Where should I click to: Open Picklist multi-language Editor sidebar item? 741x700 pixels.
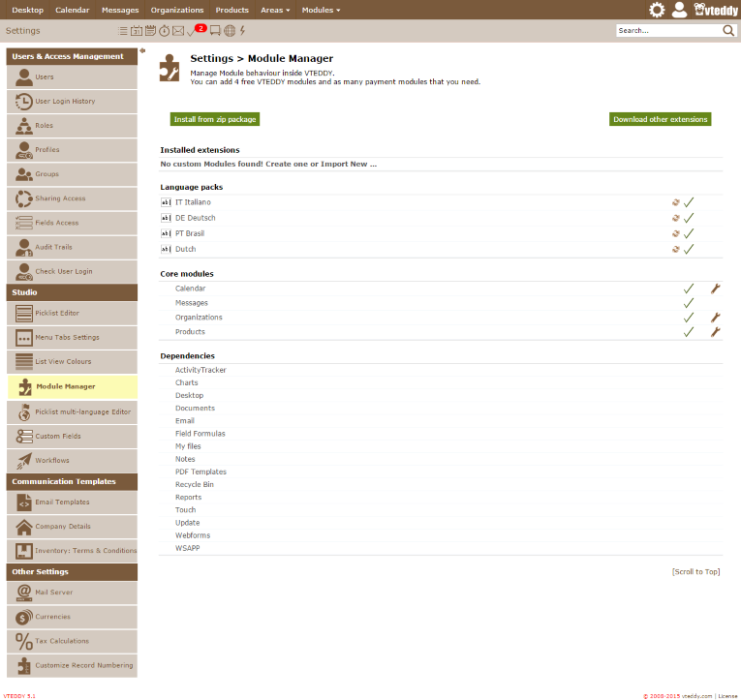[73, 412]
